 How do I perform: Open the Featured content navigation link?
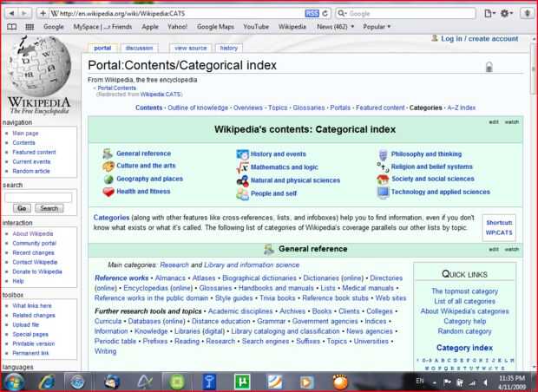[x=34, y=153]
